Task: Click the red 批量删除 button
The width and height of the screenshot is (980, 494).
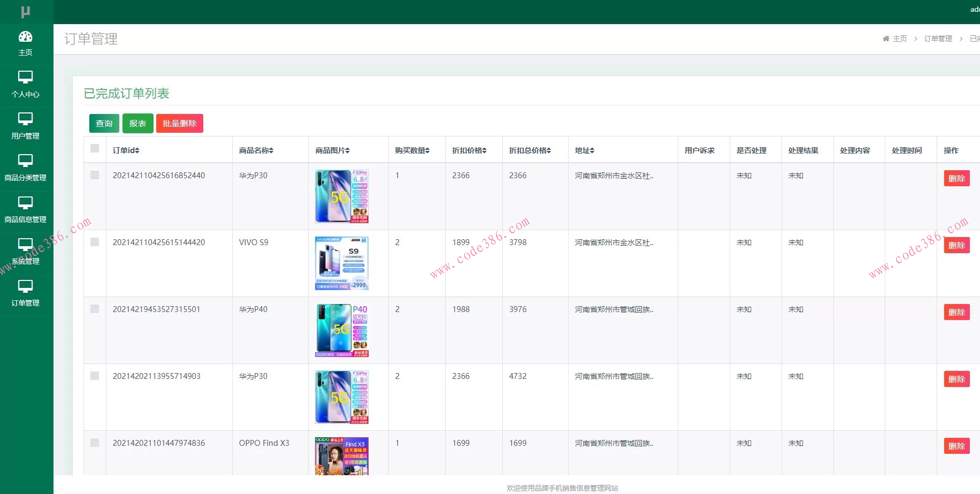Action: (179, 123)
